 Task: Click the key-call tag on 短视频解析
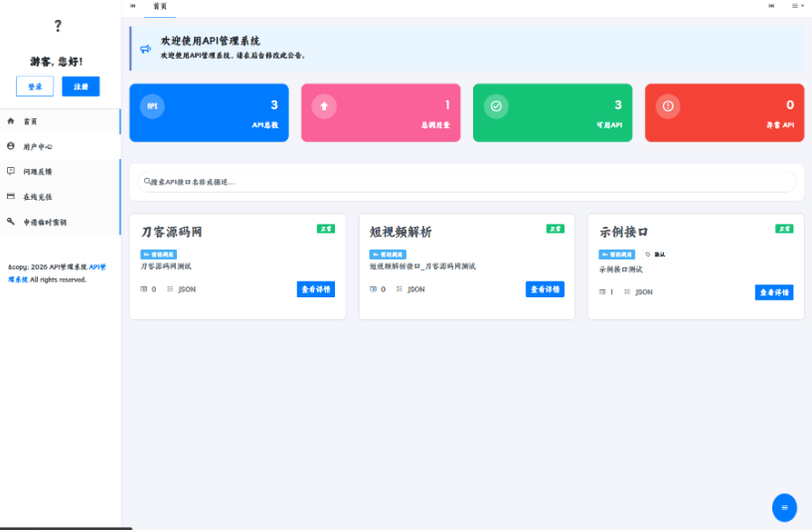388,255
